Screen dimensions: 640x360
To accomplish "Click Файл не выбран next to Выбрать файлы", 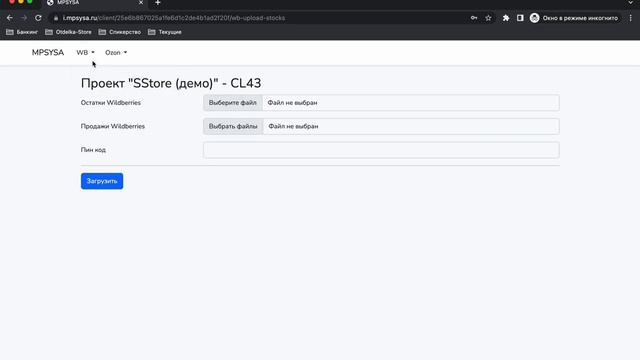I will (x=293, y=127).
